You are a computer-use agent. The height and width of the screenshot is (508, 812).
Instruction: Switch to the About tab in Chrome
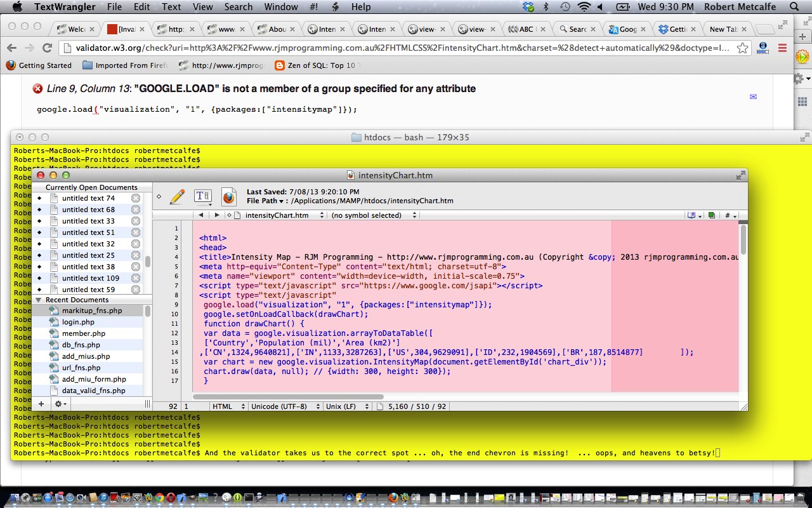[x=276, y=29]
